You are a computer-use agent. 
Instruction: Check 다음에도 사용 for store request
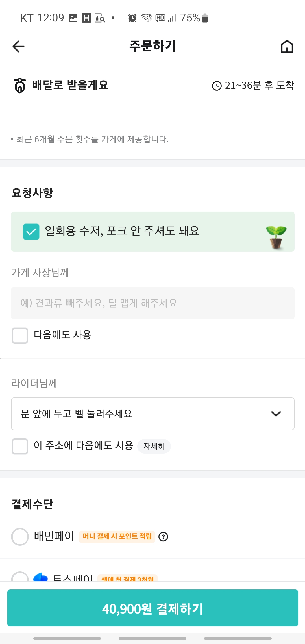(20, 336)
